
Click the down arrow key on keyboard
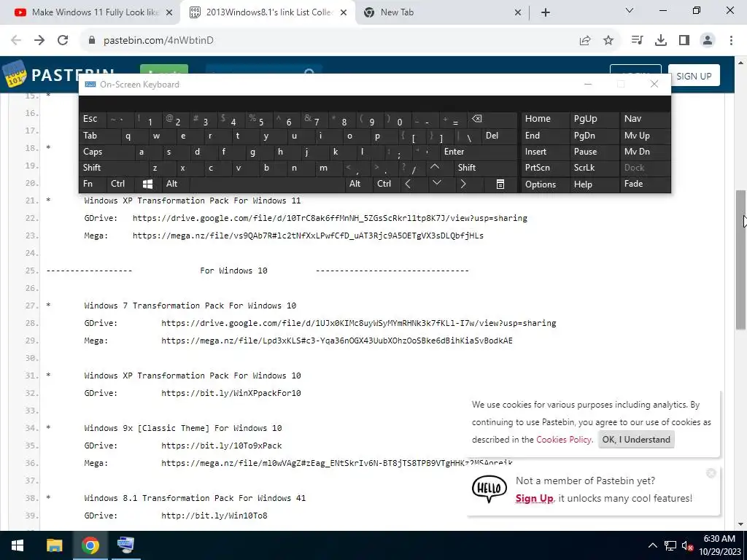tap(436, 184)
